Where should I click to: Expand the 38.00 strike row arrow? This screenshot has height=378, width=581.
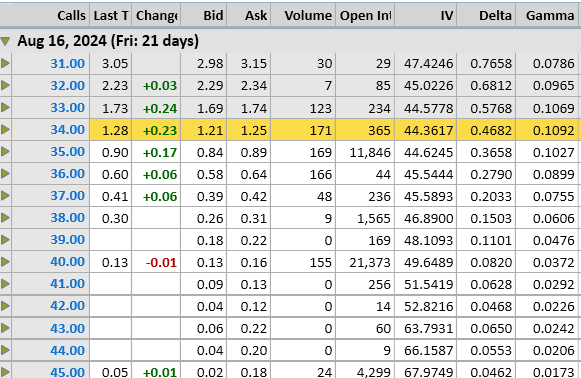point(5,218)
